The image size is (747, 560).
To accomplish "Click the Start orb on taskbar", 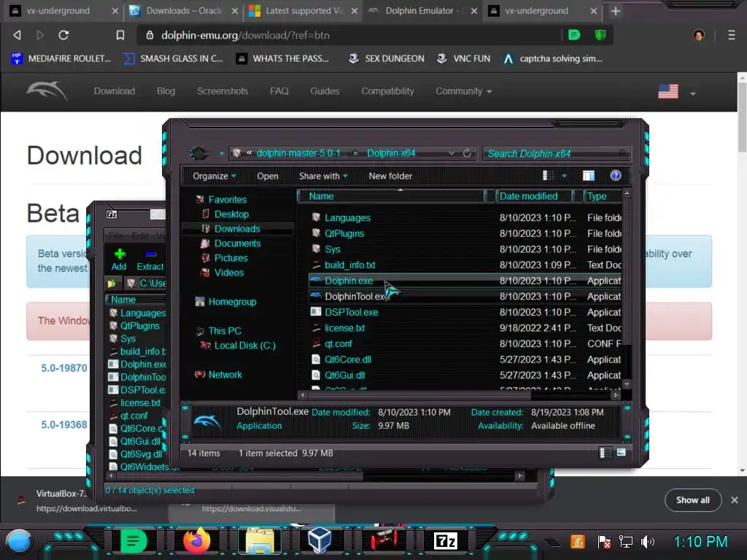I will [x=19, y=542].
